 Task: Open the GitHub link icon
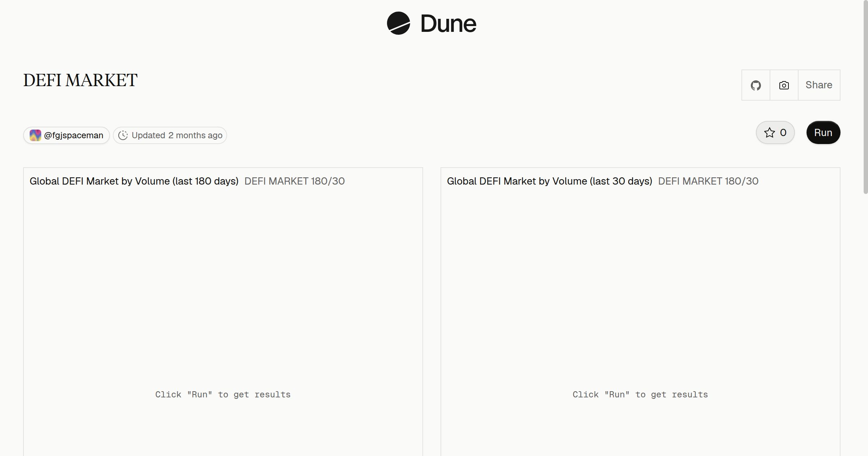(x=756, y=85)
